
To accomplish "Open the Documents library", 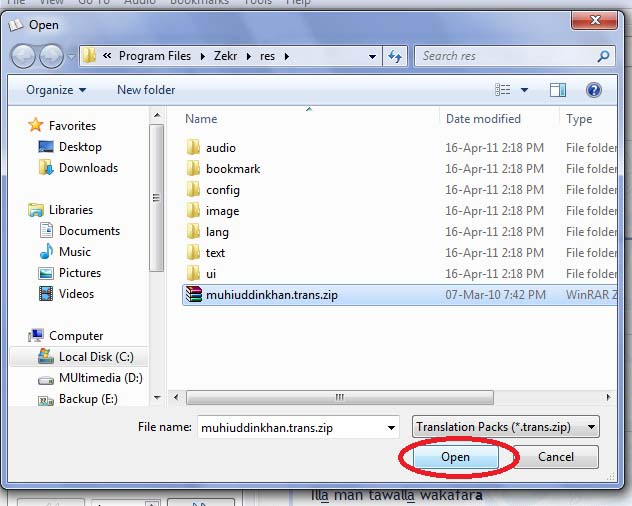I will [80, 231].
